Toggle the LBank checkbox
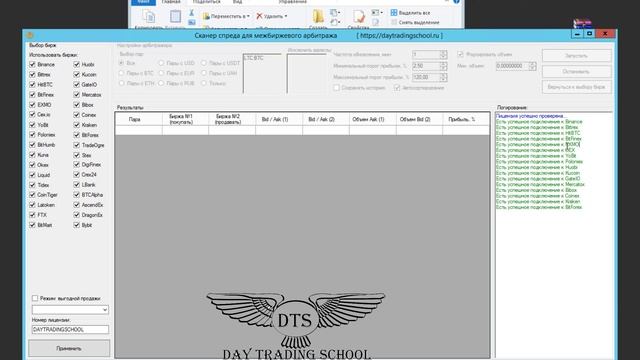640x360 pixels. pyautogui.click(x=77, y=185)
